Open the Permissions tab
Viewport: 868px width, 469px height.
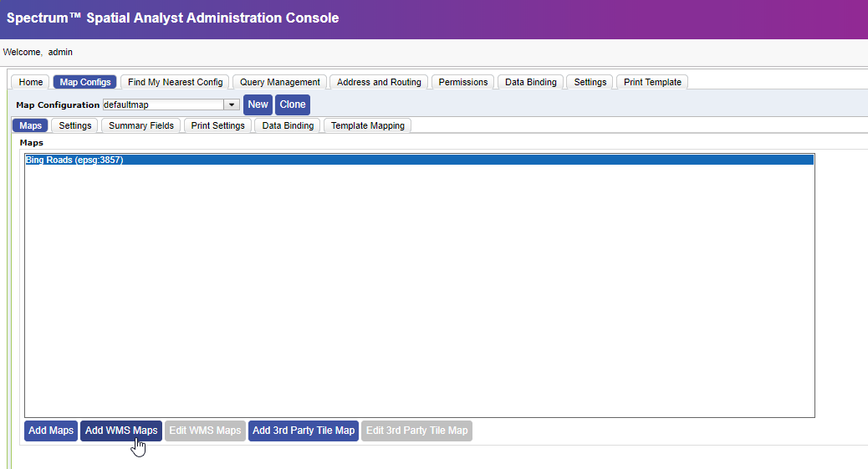click(x=462, y=82)
